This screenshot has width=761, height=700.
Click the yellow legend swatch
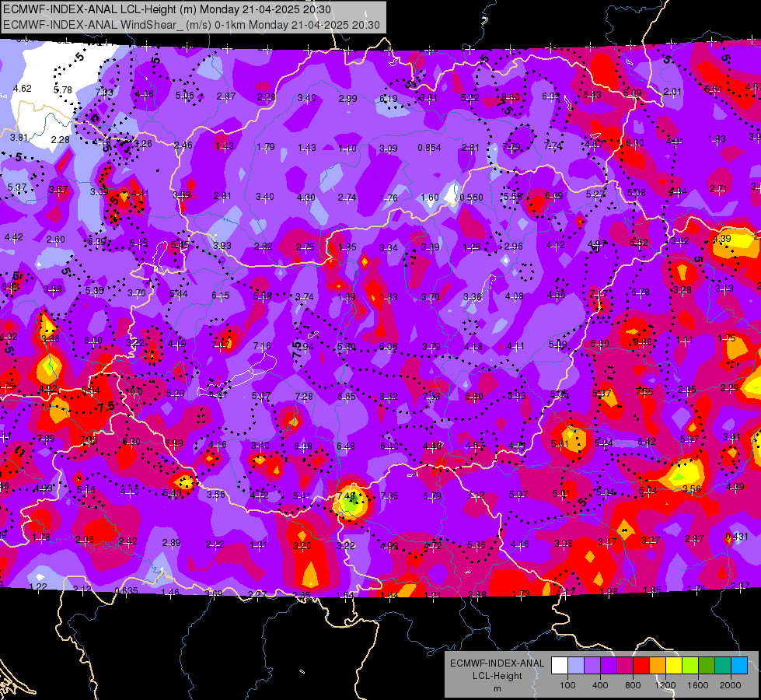[x=674, y=666]
